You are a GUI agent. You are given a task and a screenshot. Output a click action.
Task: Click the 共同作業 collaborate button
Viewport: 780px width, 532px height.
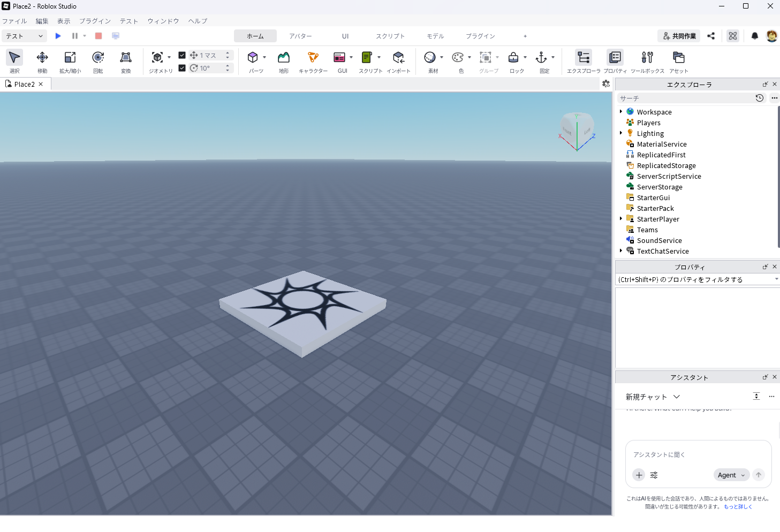click(679, 36)
